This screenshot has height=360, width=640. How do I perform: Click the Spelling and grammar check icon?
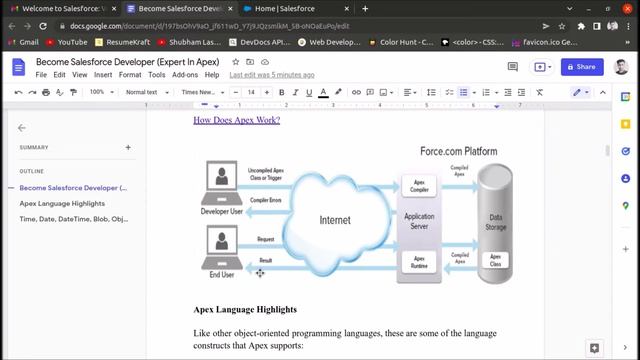point(60,92)
